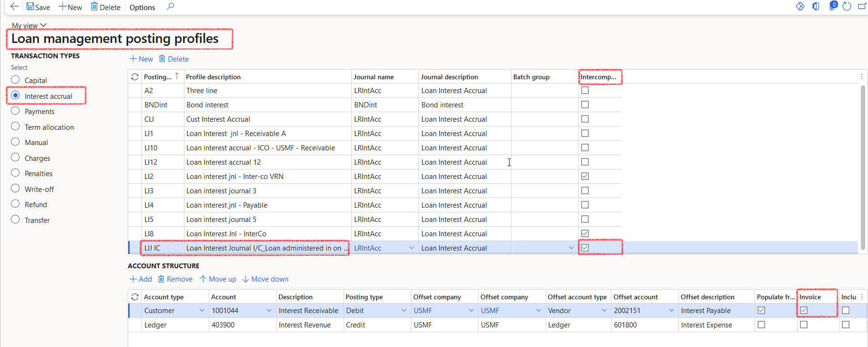The height and width of the screenshot is (347, 868).
Task: Open Account type dropdown for Customer row
Action: [202, 310]
